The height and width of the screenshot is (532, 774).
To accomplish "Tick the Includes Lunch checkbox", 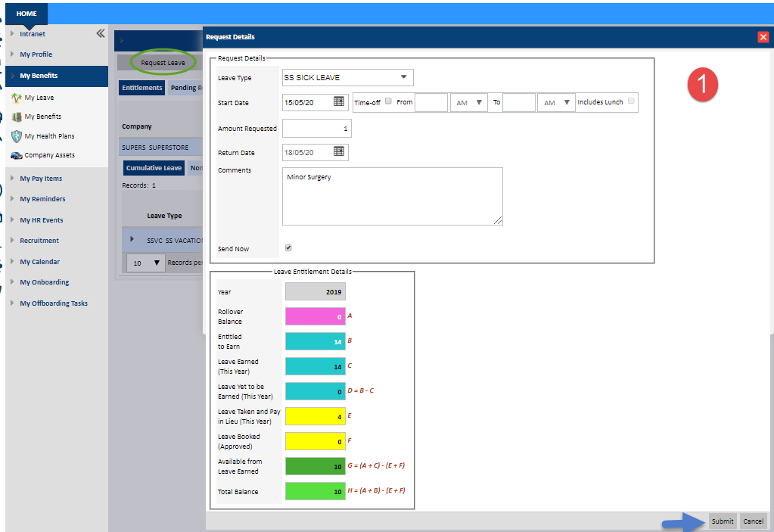I will [631, 101].
